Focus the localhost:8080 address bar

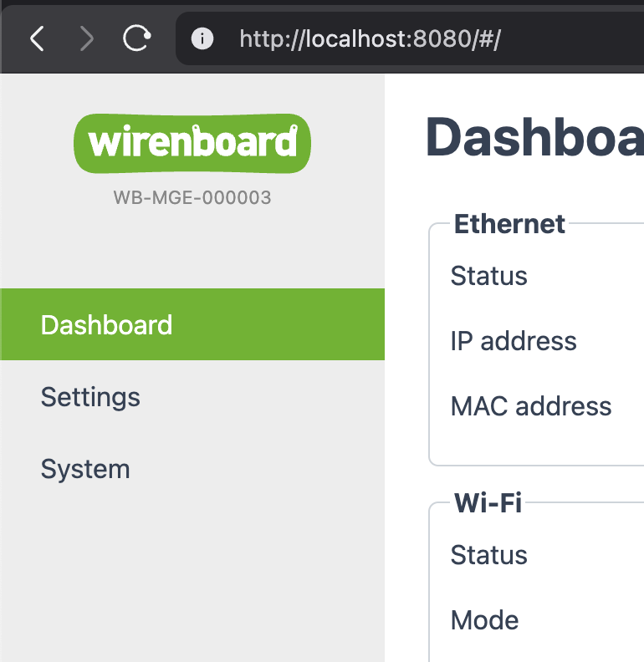pos(401,38)
